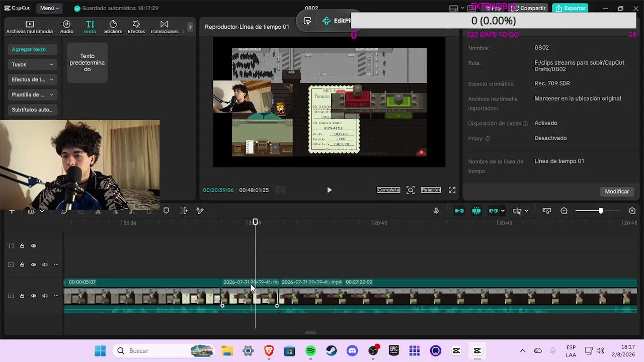Lock the main video track
This screenshot has height=362, width=644.
pos(22,296)
